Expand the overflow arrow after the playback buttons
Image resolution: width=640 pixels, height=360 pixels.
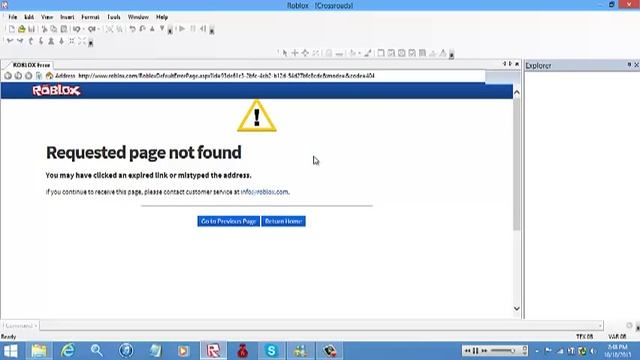tap(212, 30)
